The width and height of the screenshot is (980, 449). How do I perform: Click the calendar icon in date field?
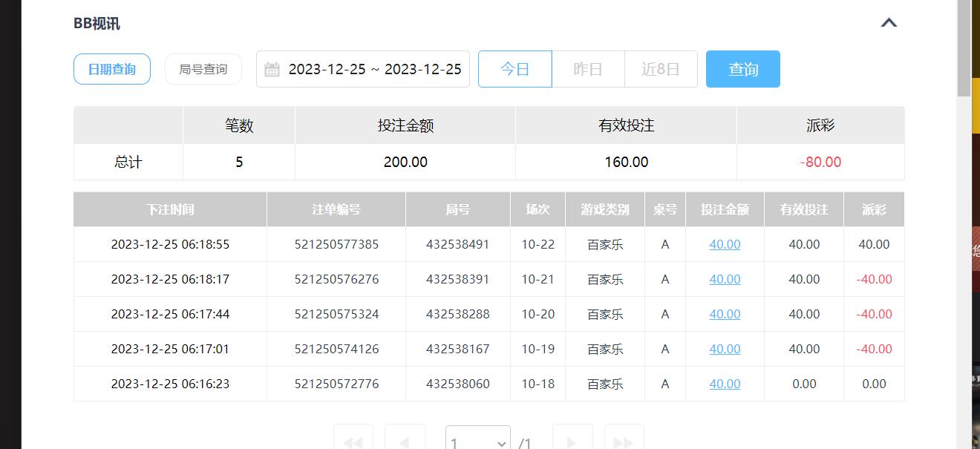pos(272,70)
